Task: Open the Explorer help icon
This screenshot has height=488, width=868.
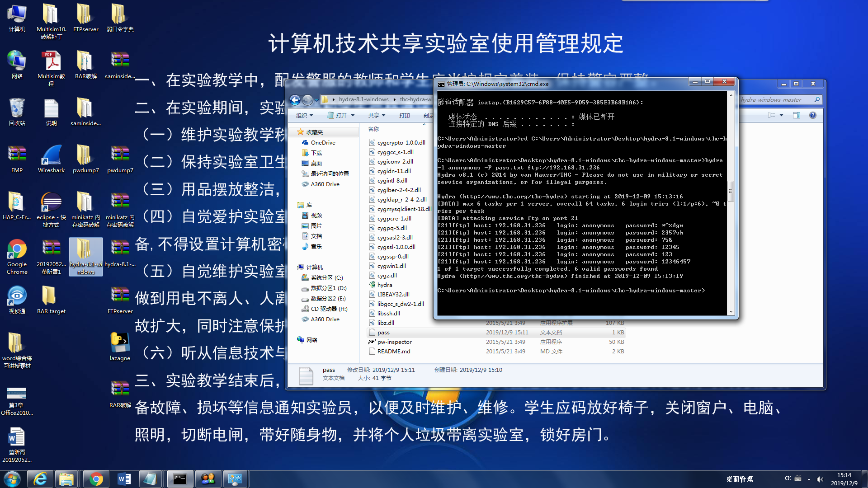Action: click(813, 116)
